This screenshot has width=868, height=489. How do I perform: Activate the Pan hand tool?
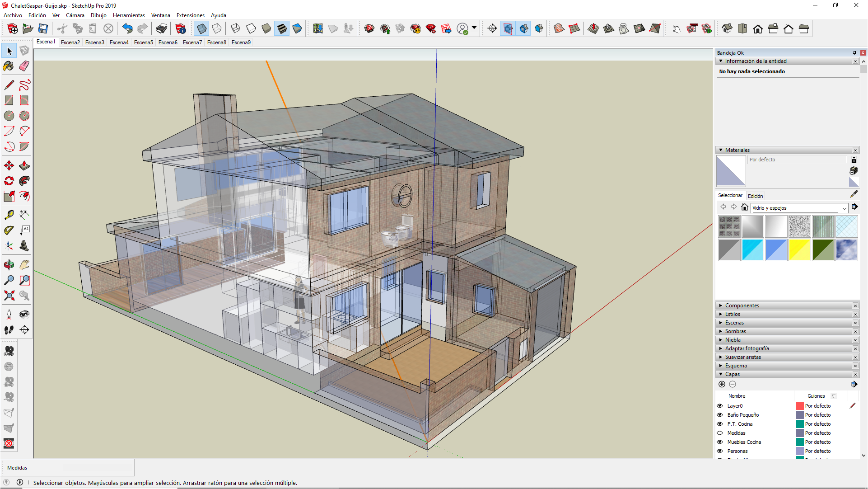[x=24, y=265]
